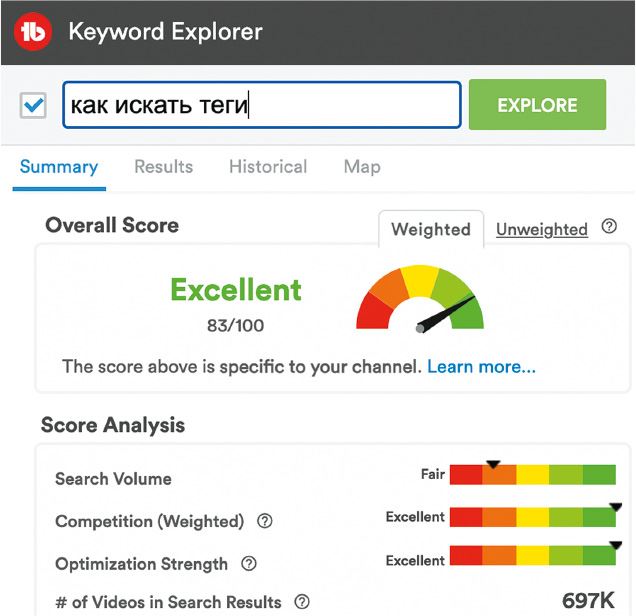Viewport: 636px width, 616px height.
Task: Click the help icon beside Competition (Weighted)
Action: (264, 521)
